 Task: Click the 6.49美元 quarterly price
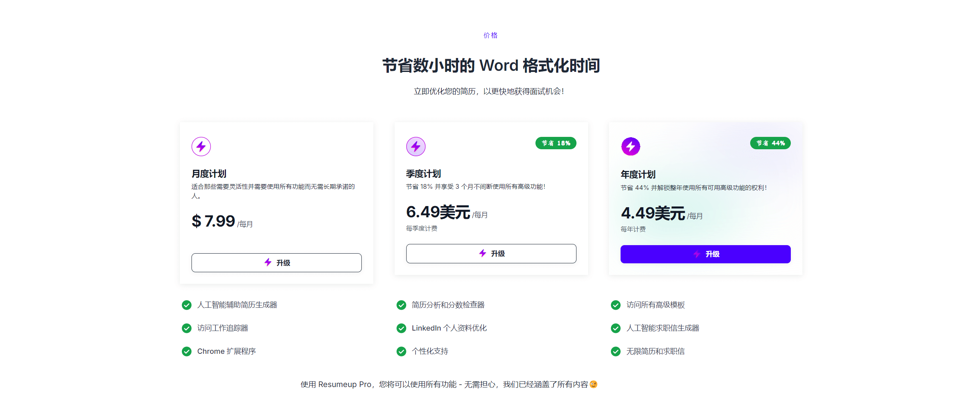click(438, 212)
